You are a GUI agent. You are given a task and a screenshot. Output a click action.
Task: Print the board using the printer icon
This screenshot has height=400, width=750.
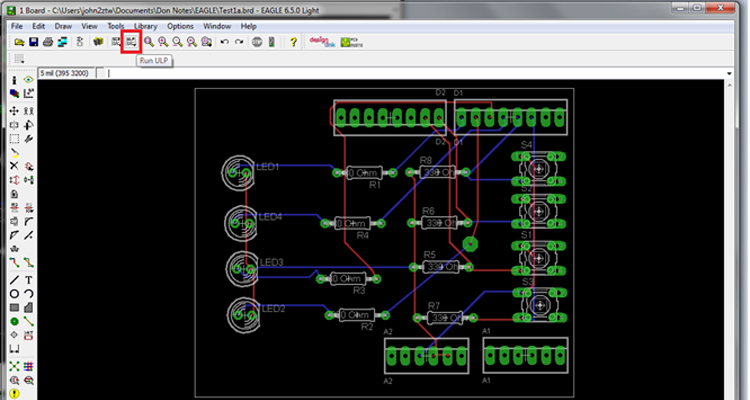[48, 42]
